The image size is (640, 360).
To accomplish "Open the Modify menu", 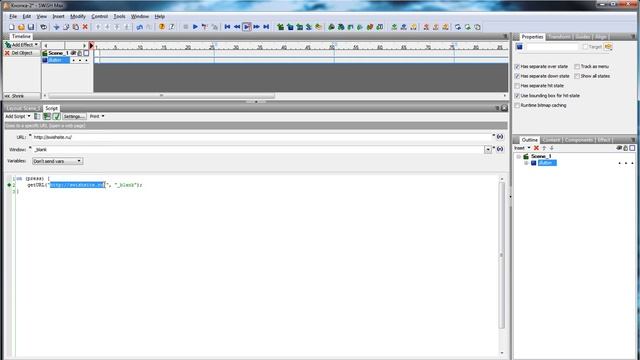I will point(78,16).
